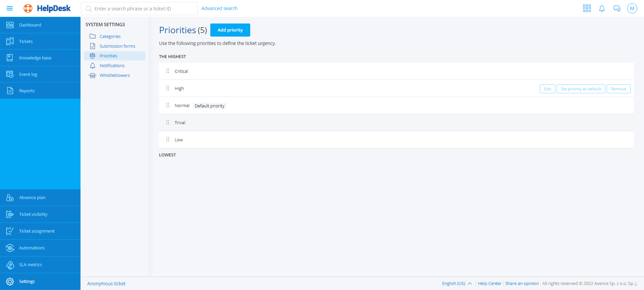Click the drag handle beside Low priority
Viewport: 644px width, 290px height.
click(168, 140)
